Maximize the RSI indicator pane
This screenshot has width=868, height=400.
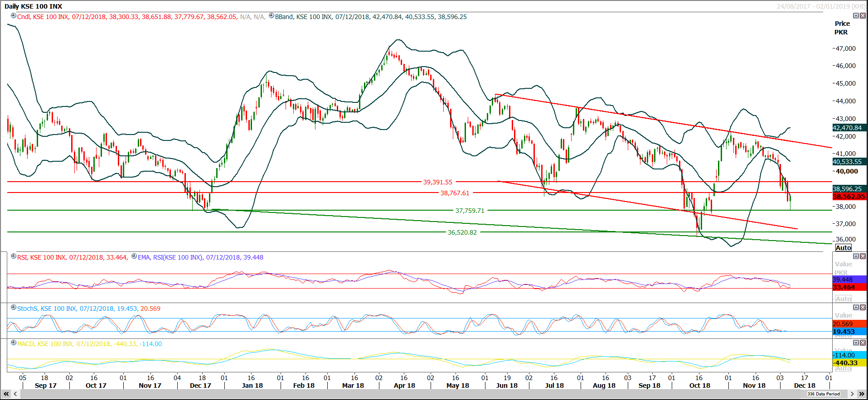click(856, 256)
